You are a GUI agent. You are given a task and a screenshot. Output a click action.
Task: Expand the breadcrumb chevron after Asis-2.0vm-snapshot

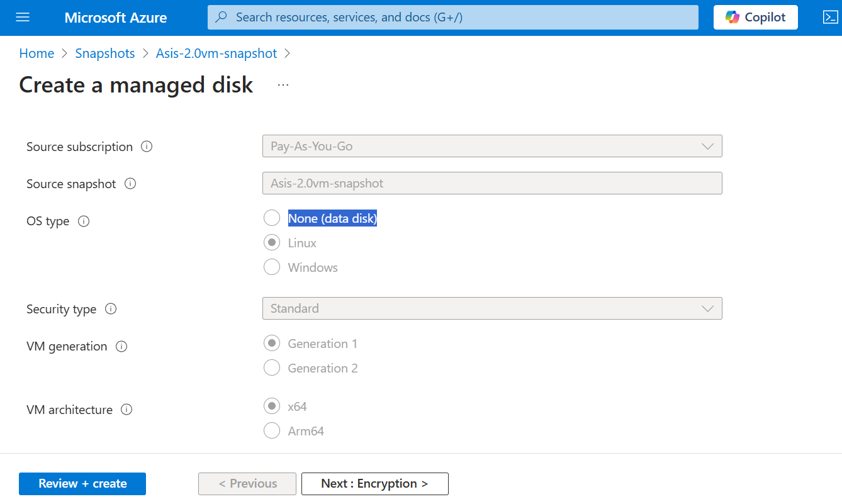288,53
